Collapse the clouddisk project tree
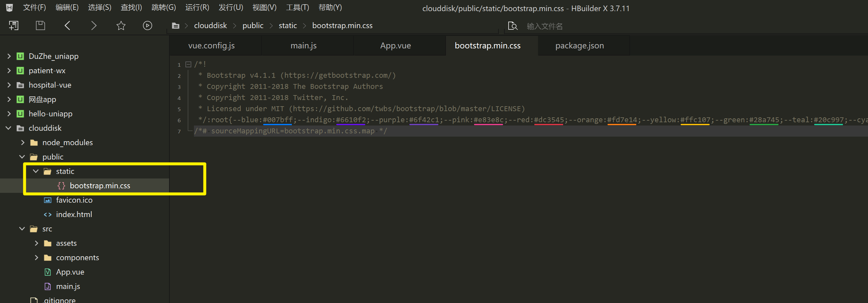This screenshot has height=303, width=868. [8, 128]
